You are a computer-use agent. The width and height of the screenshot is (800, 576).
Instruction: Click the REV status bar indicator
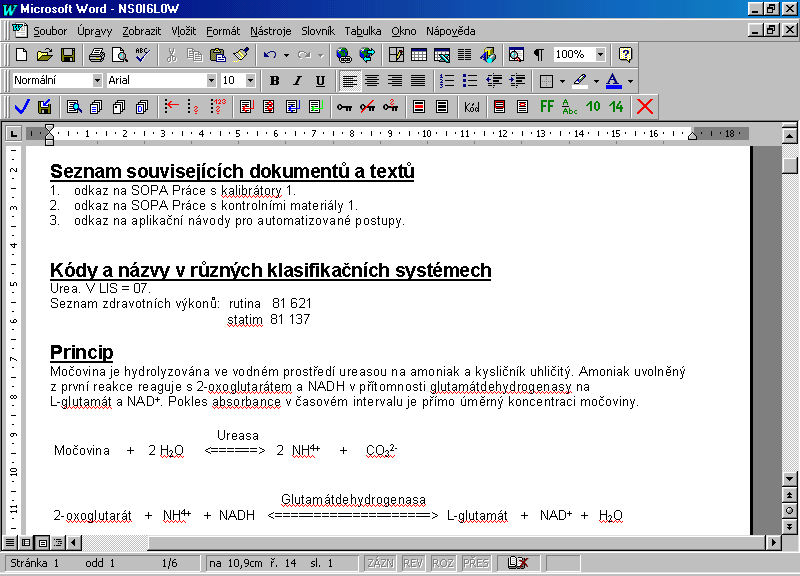click(x=412, y=564)
